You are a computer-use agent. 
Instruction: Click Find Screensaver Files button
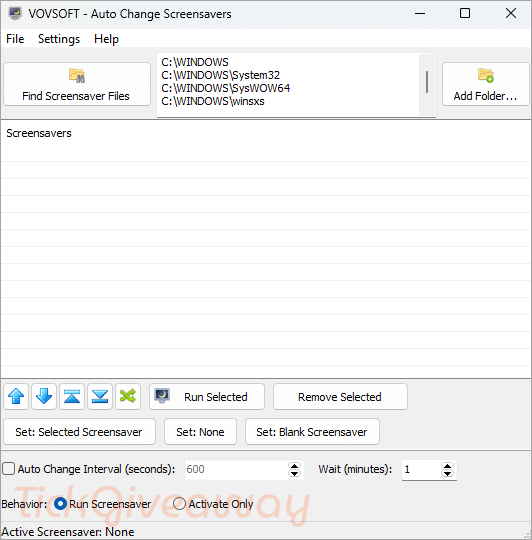tap(77, 84)
